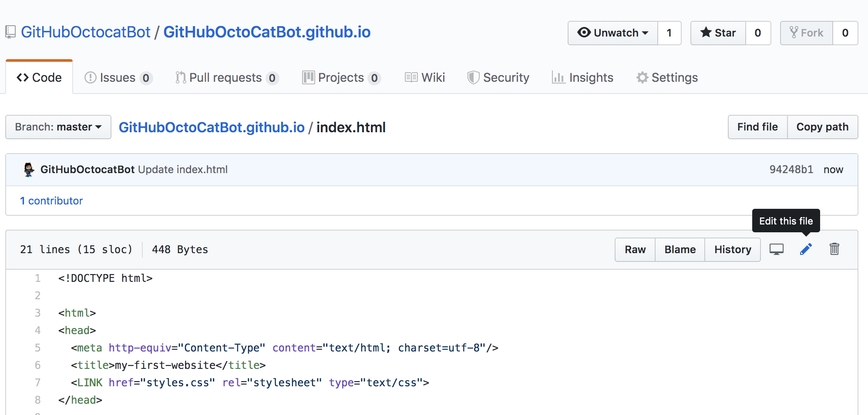The width and height of the screenshot is (868, 415).
Task: Click the pencil icon to edit this file
Action: [x=806, y=249]
